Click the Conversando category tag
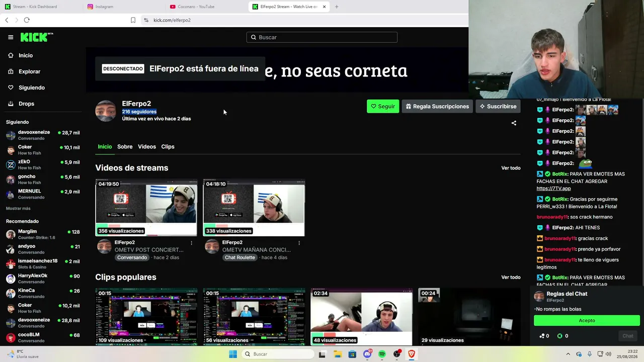Image resolution: width=644 pixels, height=362 pixels. point(132,257)
